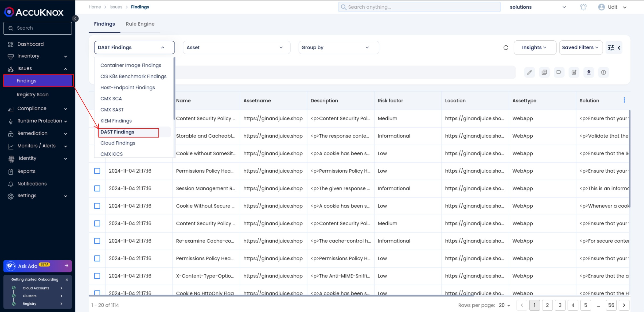Viewport: 644px width, 312px height.
Task: Select the Findings tab
Action: pos(104,24)
